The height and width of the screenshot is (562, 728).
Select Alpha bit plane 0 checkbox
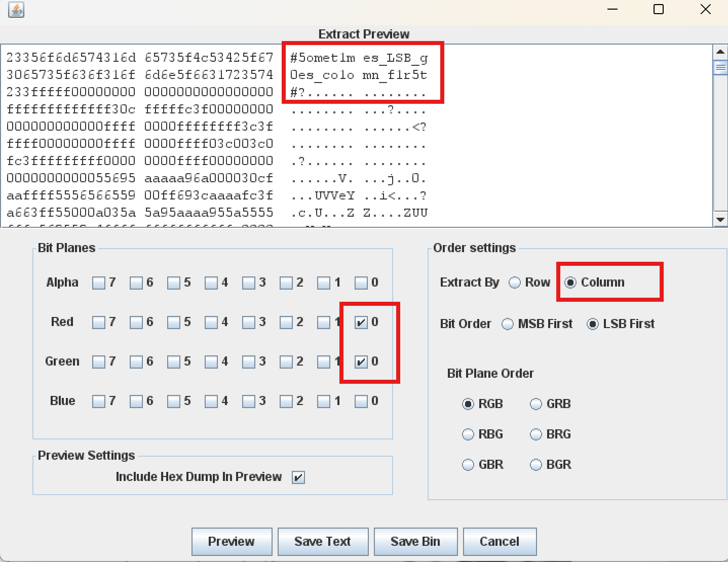click(361, 283)
